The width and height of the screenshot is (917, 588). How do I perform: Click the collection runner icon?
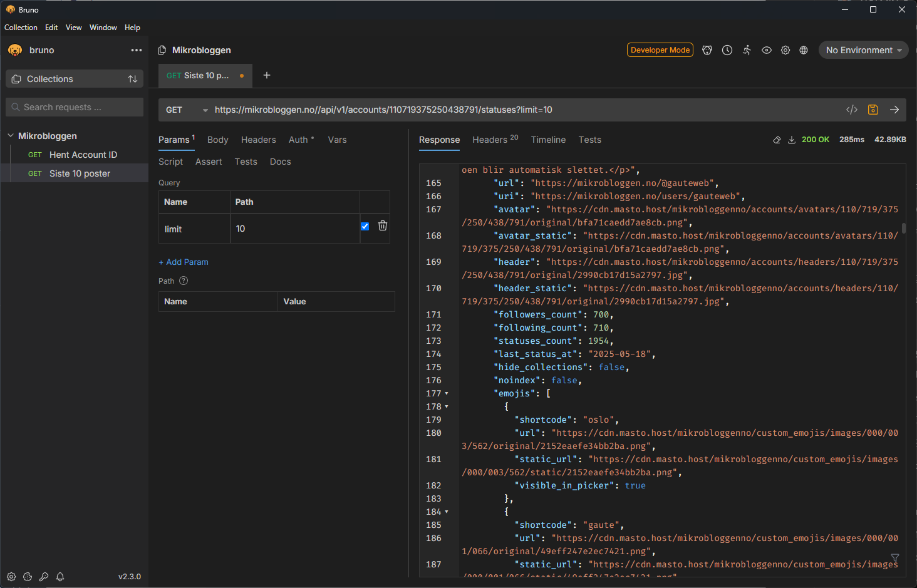pos(747,50)
